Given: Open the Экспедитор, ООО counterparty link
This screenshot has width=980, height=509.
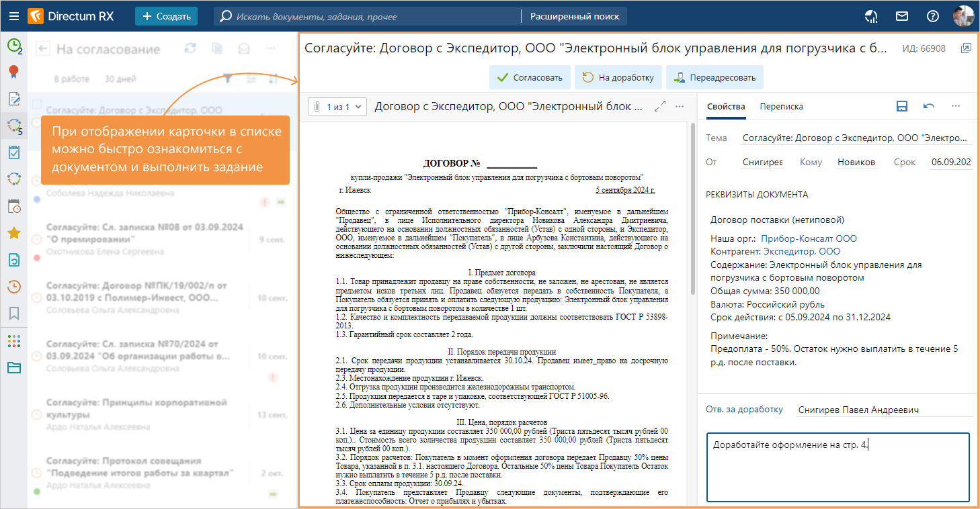Looking at the screenshot, I should pyautogui.click(x=801, y=252).
